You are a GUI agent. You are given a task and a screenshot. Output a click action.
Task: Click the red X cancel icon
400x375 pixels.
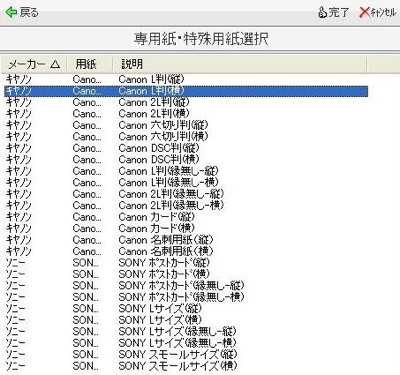point(364,13)
